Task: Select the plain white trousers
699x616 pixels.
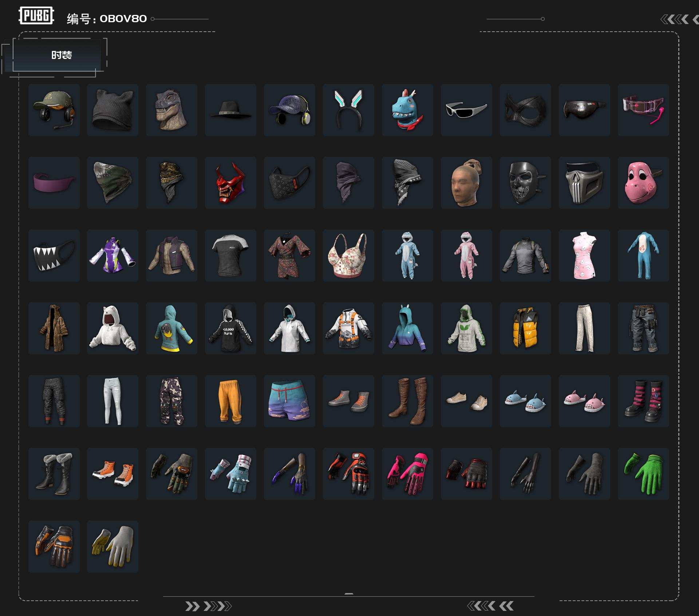Action: click(584, 328)
